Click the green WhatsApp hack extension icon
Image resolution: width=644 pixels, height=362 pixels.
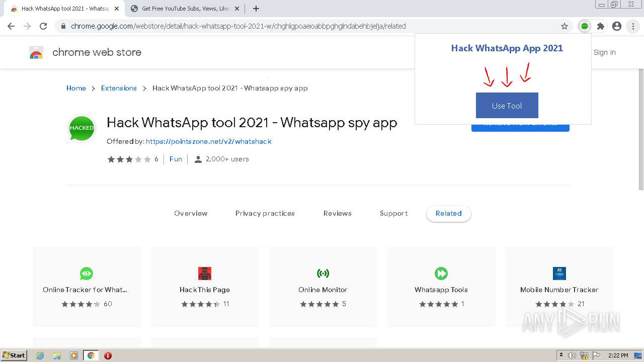[585, 26]
